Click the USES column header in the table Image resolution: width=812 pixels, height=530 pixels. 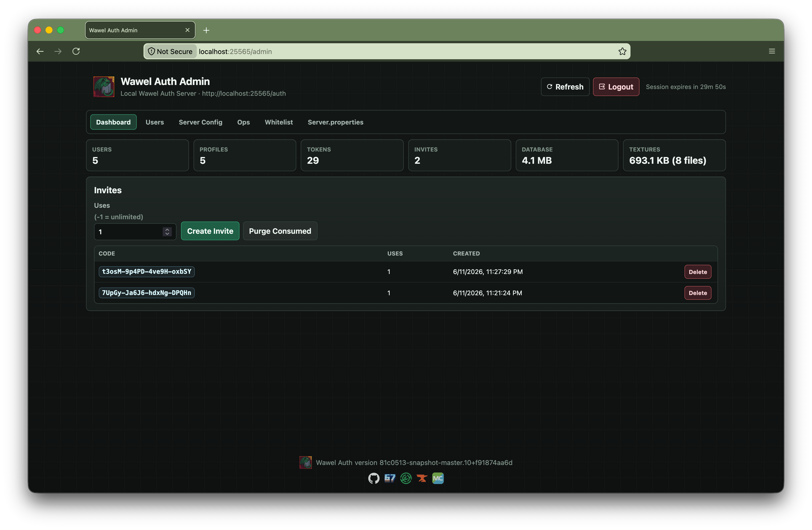point(395,253)
